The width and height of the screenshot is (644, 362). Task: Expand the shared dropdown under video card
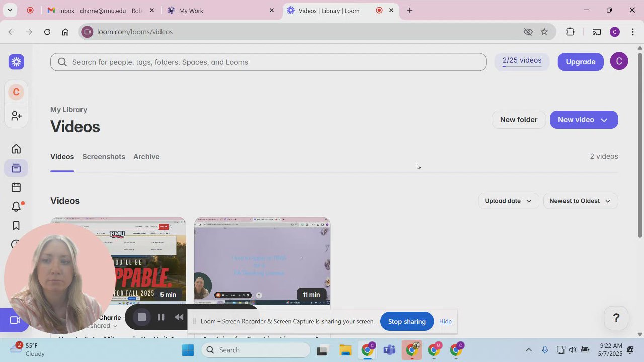pyautogui.click(x=115, y=326)
